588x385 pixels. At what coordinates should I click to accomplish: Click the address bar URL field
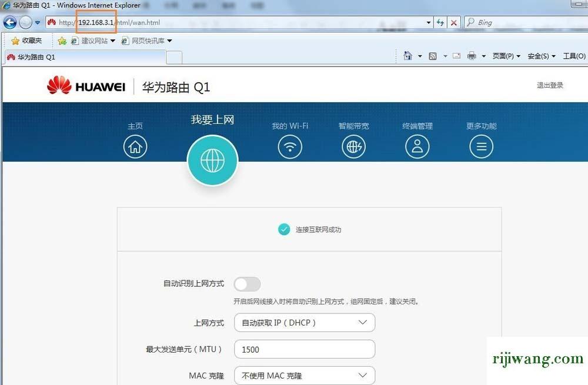click(x=240, y=22)
